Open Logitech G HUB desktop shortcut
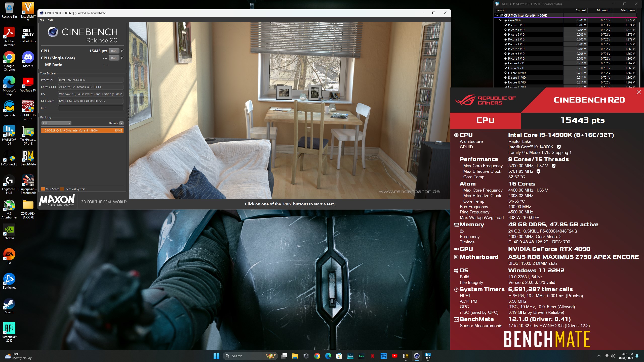Image resolution: width=644 pixels, height=362 pixels. (x=9, y=184)
